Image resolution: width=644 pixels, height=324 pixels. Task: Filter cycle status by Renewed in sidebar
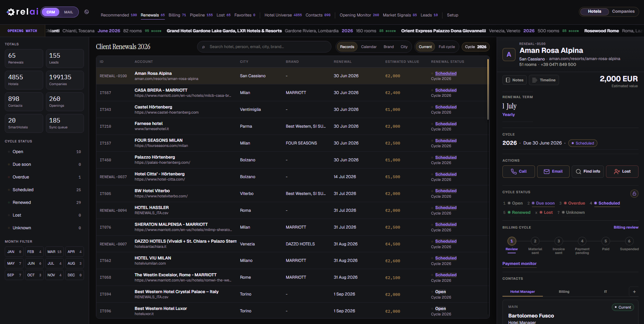coord(44,202)
